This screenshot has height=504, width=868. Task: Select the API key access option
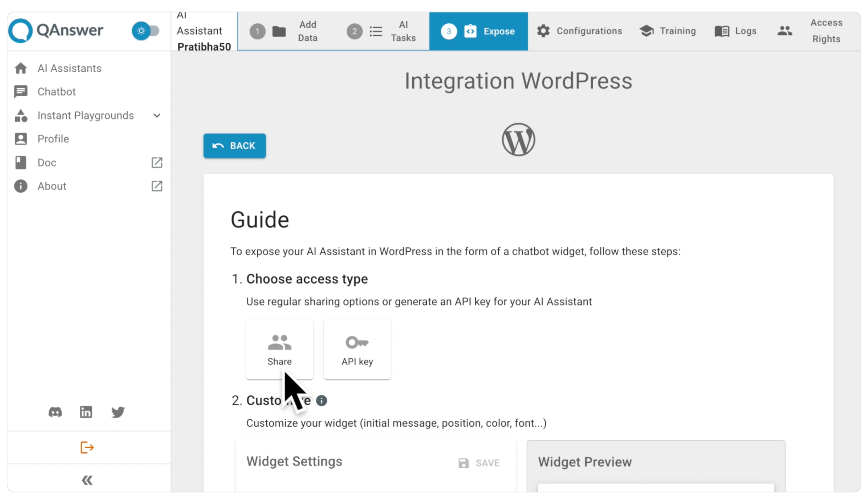pos(357,349)
